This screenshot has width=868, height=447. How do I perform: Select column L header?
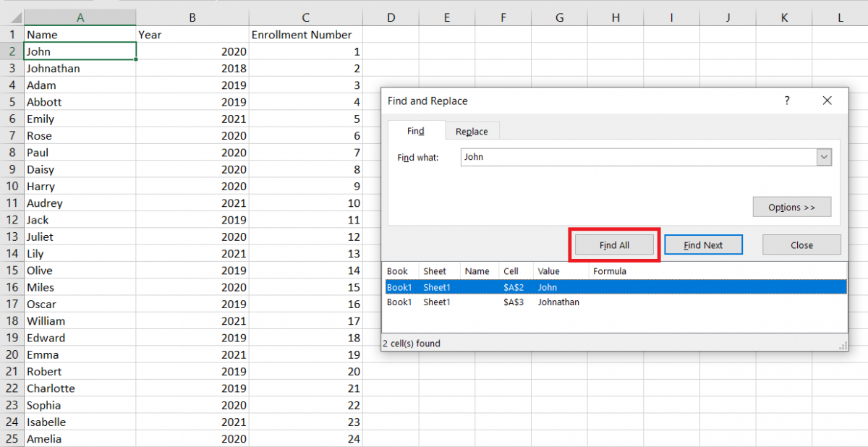click(x=841, y=18)
